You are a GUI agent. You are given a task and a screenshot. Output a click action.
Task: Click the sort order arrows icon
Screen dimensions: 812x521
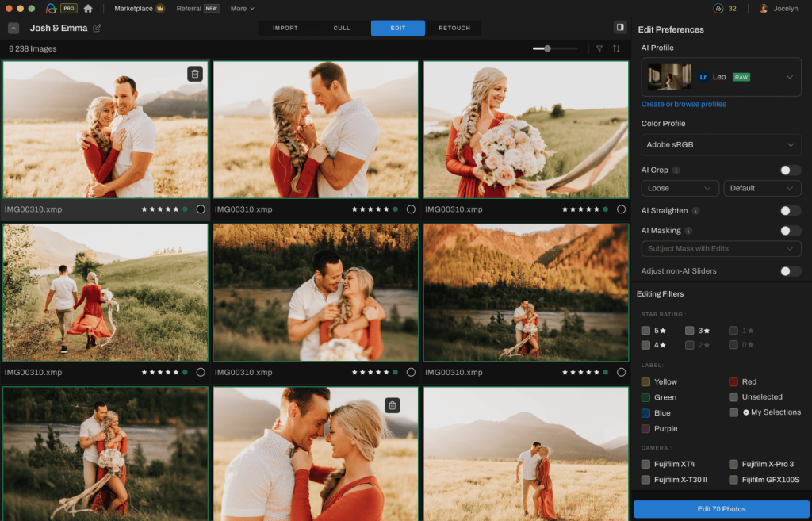click(617, 48)
